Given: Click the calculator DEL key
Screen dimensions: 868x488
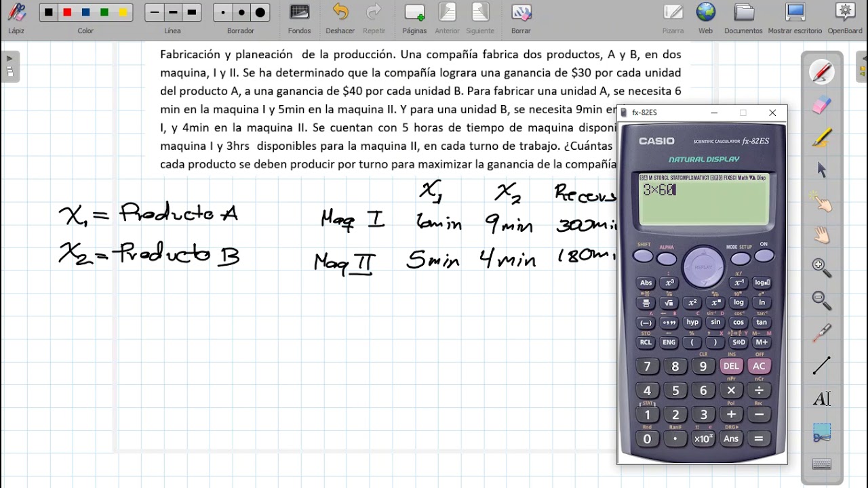Looking at the screenshot, I should tap(731, 366).
